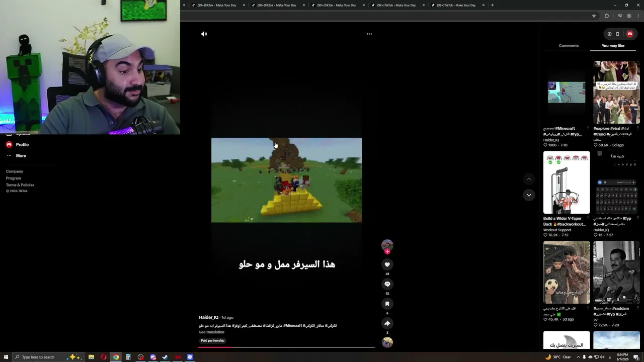Expand the Company footer section
Screen dimensions: 644x362
(15, 171)
